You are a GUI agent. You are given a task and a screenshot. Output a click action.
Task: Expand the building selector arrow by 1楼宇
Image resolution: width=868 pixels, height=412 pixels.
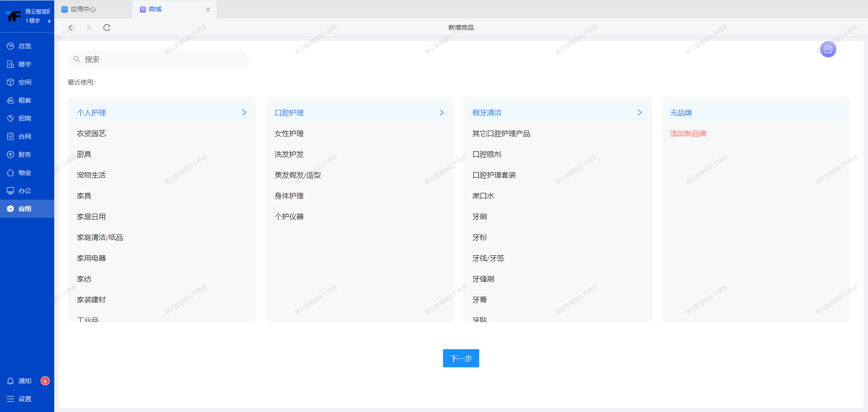point(49,21)
